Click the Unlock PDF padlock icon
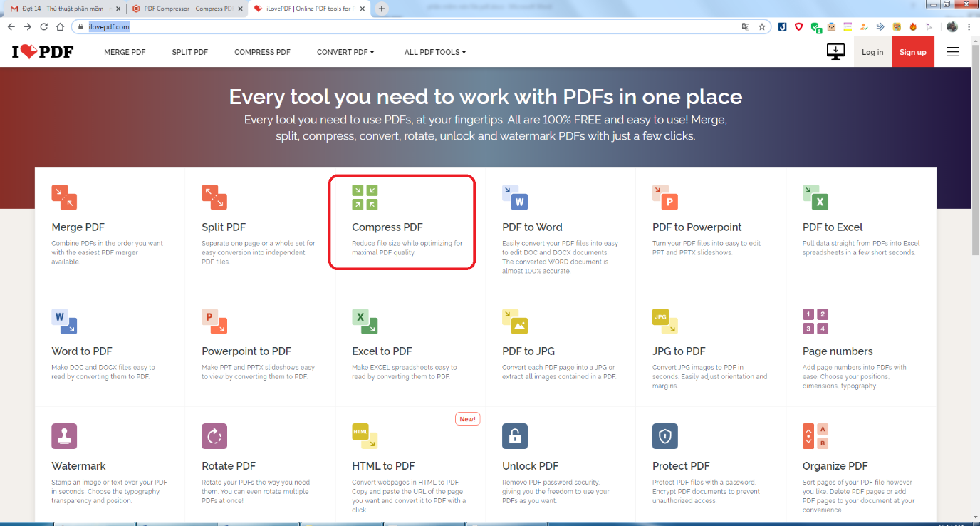The height and width of the screenshot is (526, 980). (x=515, y=436)
